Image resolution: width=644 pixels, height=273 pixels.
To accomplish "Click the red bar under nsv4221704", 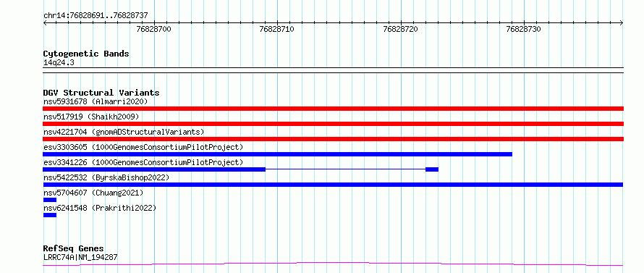I will pos(333,139).
